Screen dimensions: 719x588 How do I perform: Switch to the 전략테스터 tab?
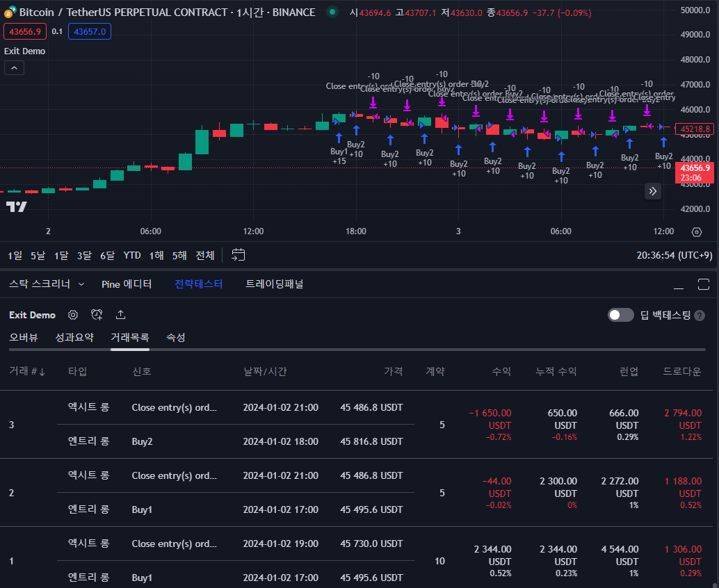199,284
